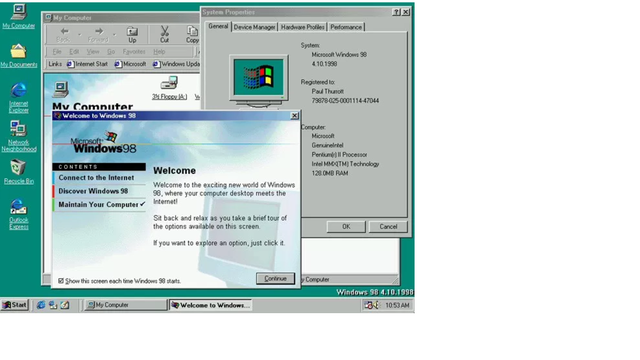Click the product ID 79878-025-0001114-47044
Viewport: 640px width, 360px height.
(345, 101)
